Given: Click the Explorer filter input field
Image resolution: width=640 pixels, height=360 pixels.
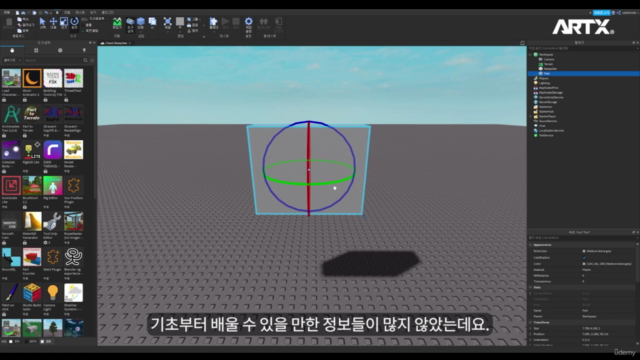Looking at the screenshot, I should tap(583, 48).
